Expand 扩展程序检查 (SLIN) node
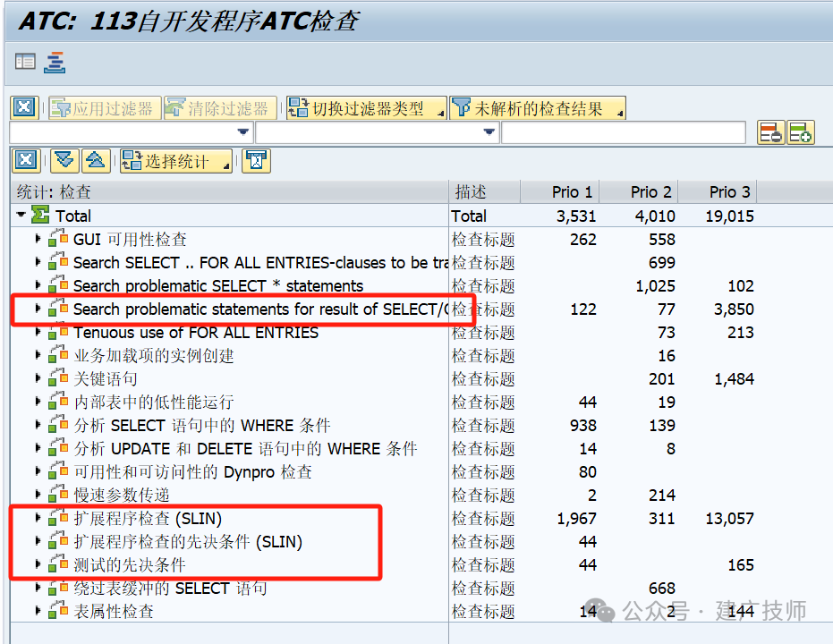This screenshot has width=833, height=644. [x=38, y=518]
